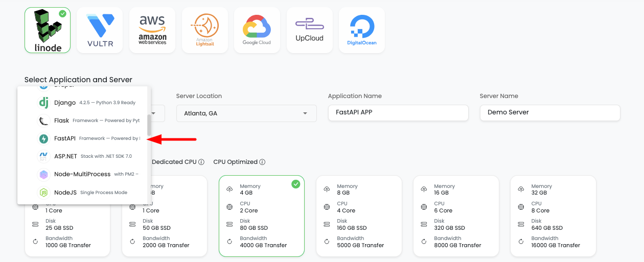The height and width of the screenshot is (262, 644).
Task: Click info icon beside Dedicated CPU
Action: [201, 162]
